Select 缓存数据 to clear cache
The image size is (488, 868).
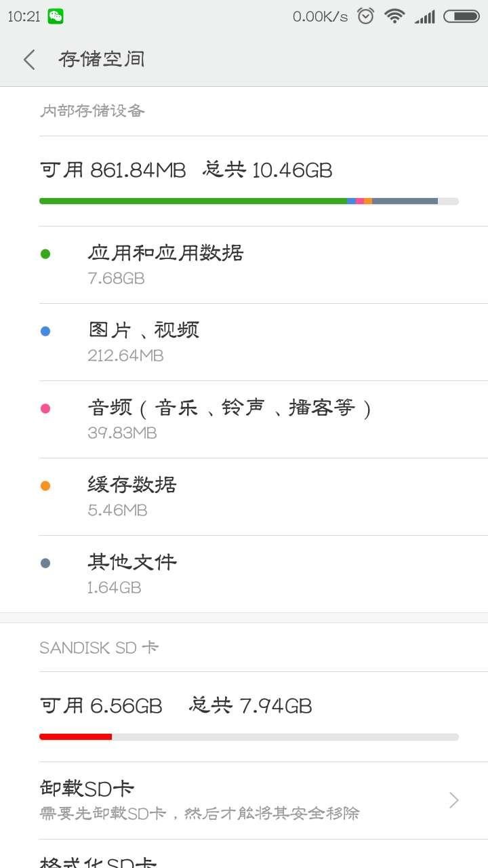point(244,497)
